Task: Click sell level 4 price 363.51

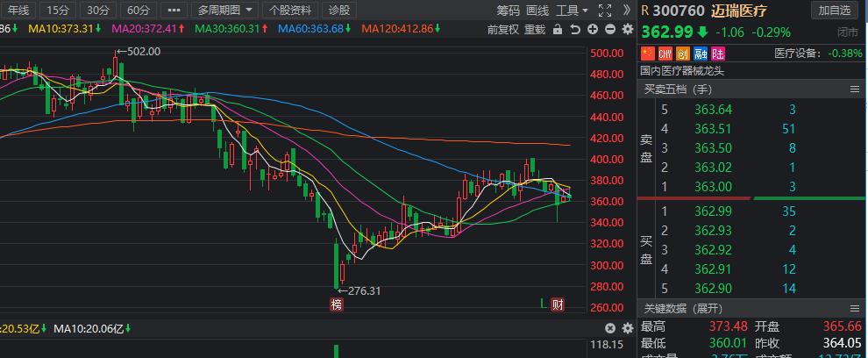Action: pos(713,129)
